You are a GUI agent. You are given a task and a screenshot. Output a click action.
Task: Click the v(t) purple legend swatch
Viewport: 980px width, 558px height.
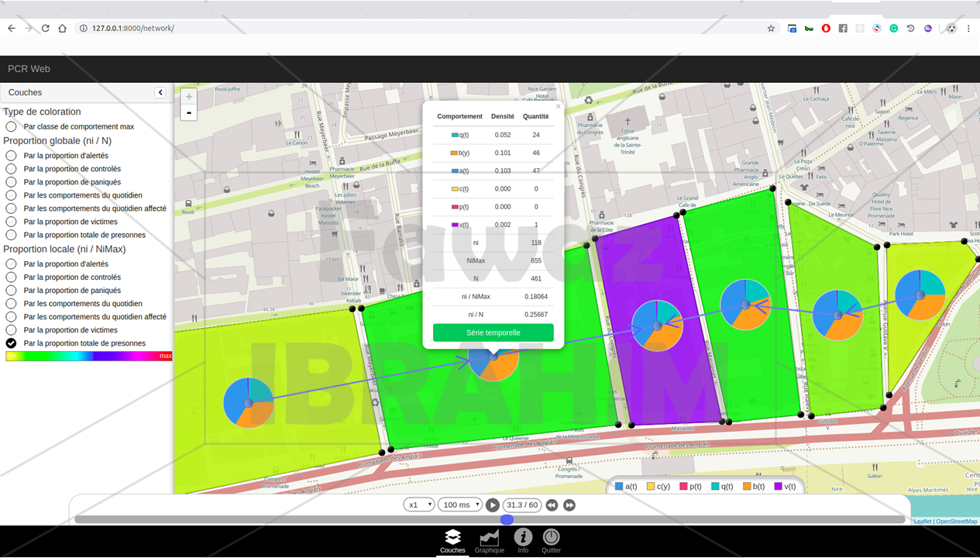tap(779, 487)
